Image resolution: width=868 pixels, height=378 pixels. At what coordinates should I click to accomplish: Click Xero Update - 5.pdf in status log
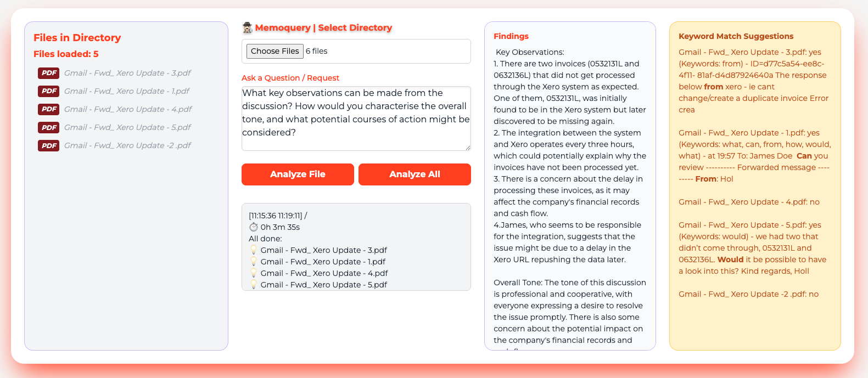pyautogui.click(x=323, y=285)
